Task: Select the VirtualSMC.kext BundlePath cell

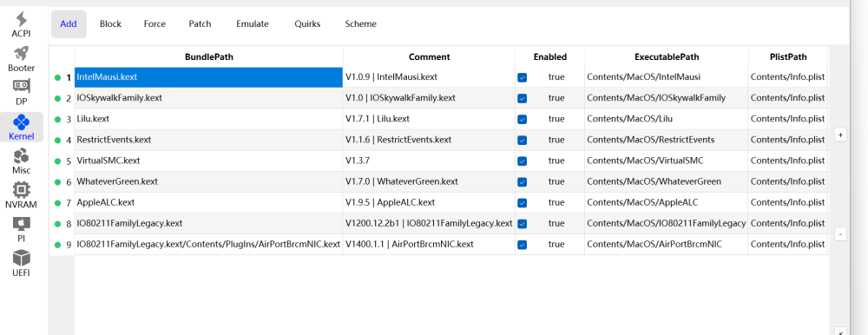Action: [x=208, y=161]
